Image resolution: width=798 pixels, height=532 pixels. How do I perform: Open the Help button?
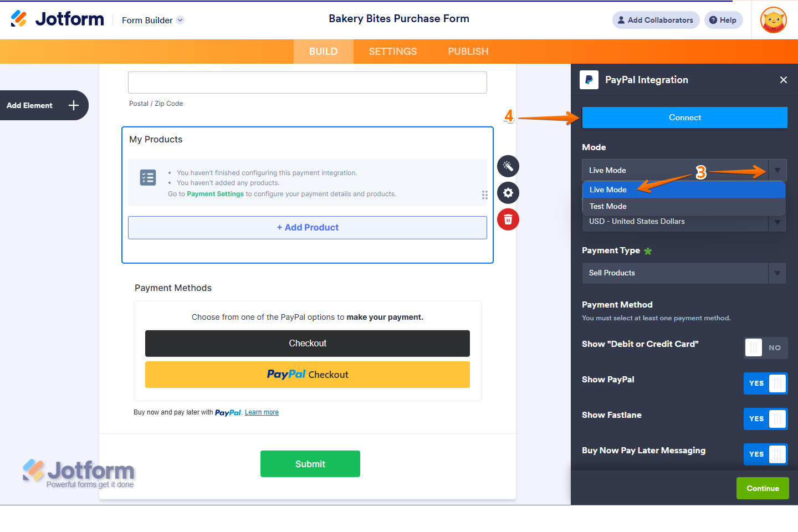[x=724, y=20]
